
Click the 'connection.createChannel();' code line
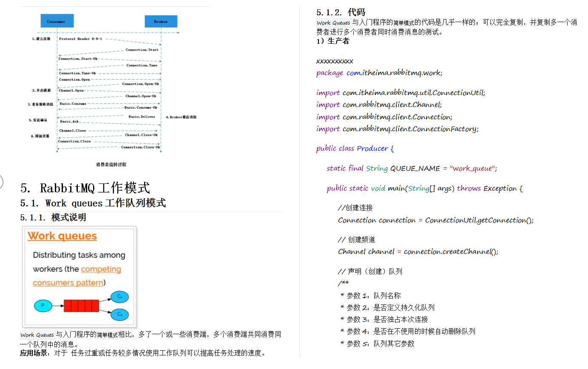[418, 251]
